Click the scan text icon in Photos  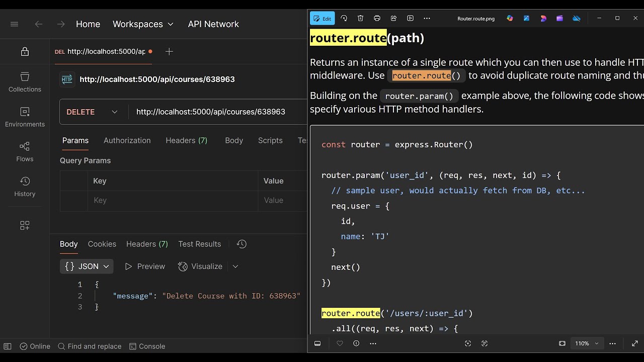[485, 343]
